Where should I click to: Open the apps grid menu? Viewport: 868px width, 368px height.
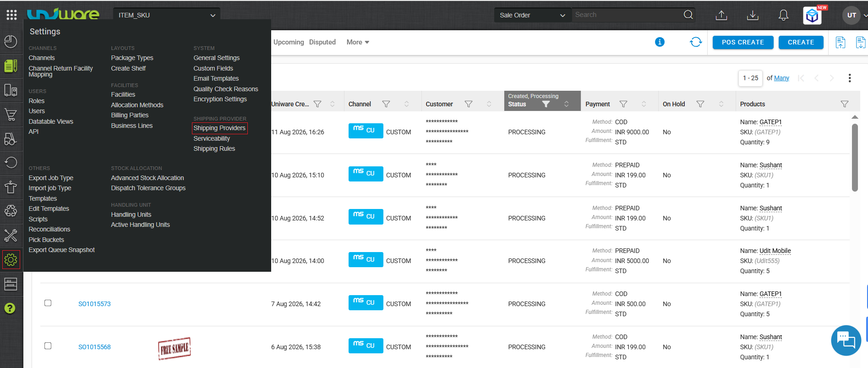[x=11, y=15]
